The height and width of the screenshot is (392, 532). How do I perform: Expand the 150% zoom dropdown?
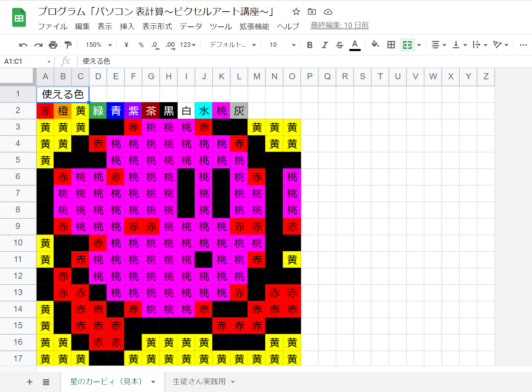99,45
